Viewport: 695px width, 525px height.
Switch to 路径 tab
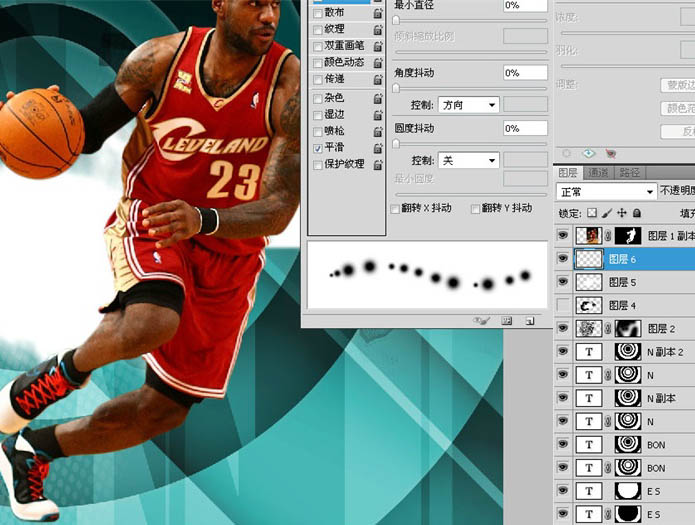coord(629,173)
